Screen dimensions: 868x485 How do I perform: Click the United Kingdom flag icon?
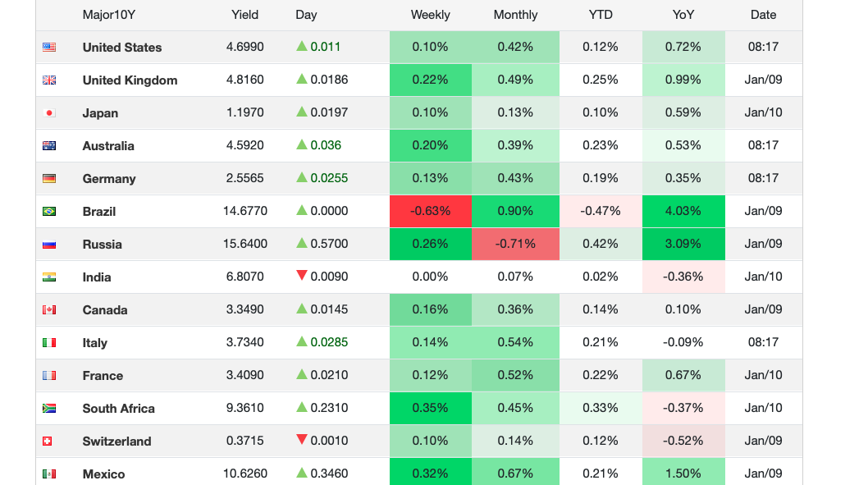[49, 80]
